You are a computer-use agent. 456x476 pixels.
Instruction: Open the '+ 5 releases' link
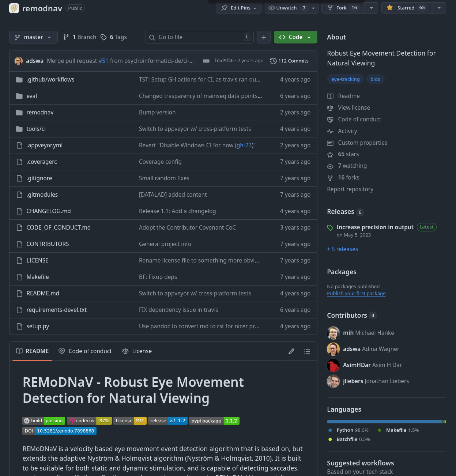click(342, 249)
